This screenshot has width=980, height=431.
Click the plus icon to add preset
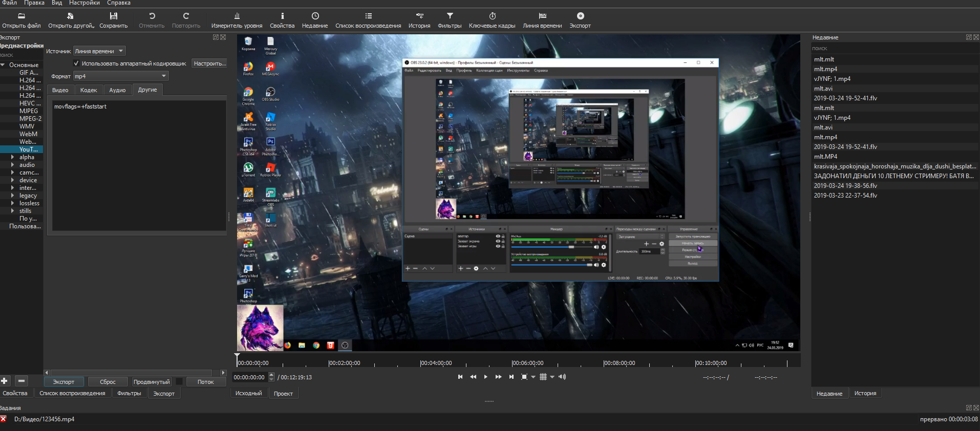[5, 381]
